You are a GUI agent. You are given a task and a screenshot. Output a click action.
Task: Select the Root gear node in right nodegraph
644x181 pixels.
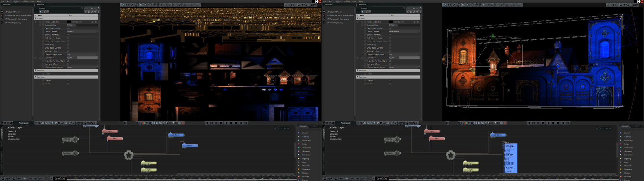click(450, 155)
